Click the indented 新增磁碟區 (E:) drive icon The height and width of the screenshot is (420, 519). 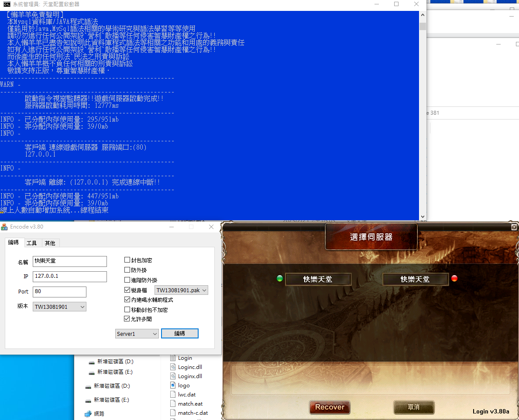point(92,372)
